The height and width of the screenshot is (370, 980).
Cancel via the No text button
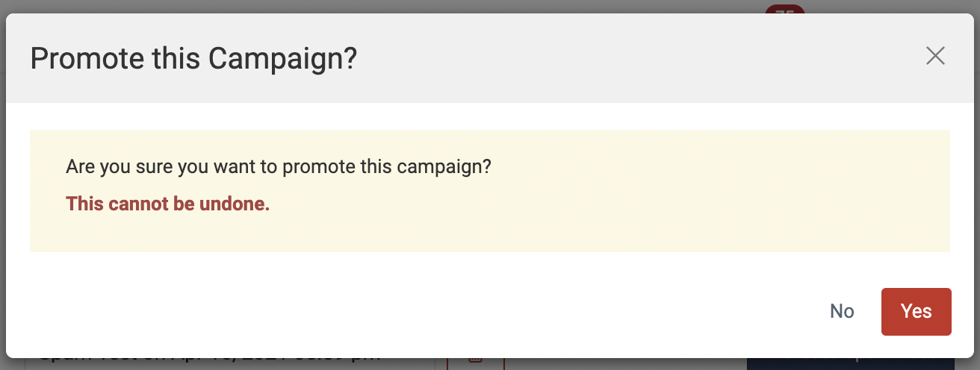(x=842, y=311)
